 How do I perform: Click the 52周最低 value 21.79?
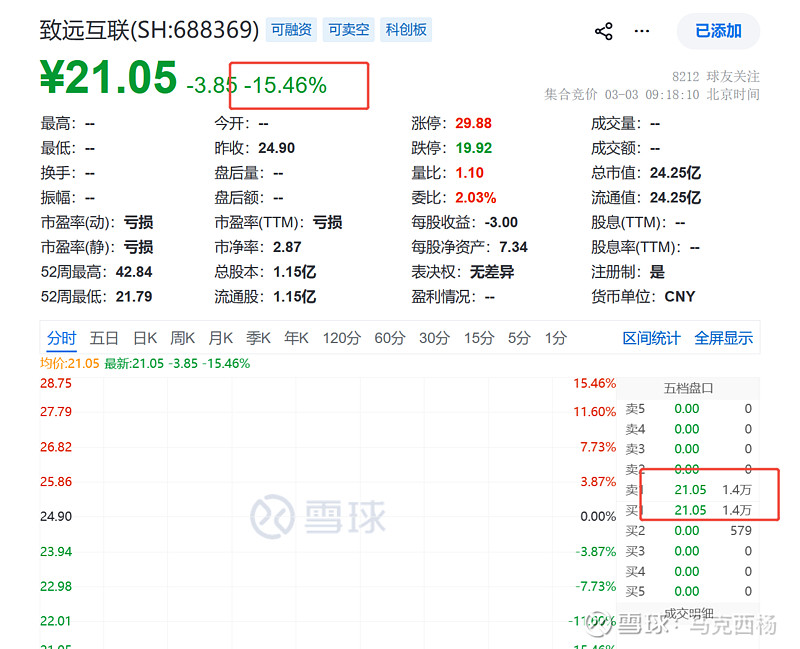click(x=134, y=296)
